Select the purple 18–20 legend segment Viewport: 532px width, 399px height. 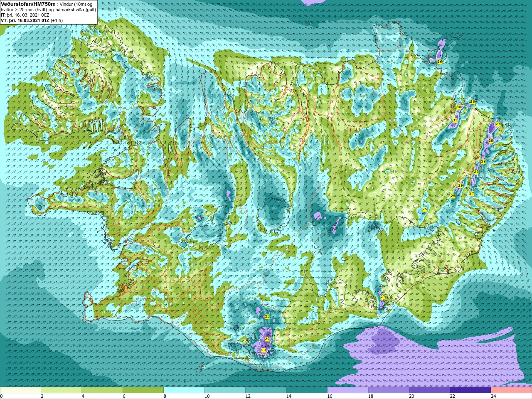click(389, 390)
